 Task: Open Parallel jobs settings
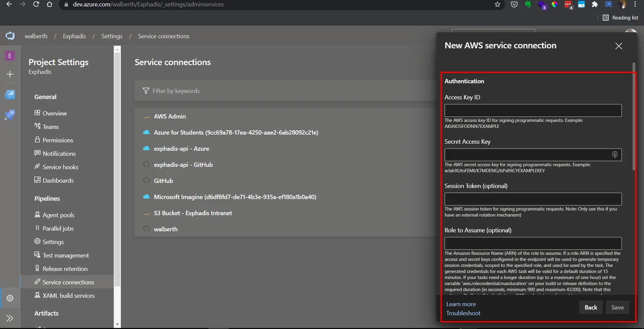[x=58, y=228]
